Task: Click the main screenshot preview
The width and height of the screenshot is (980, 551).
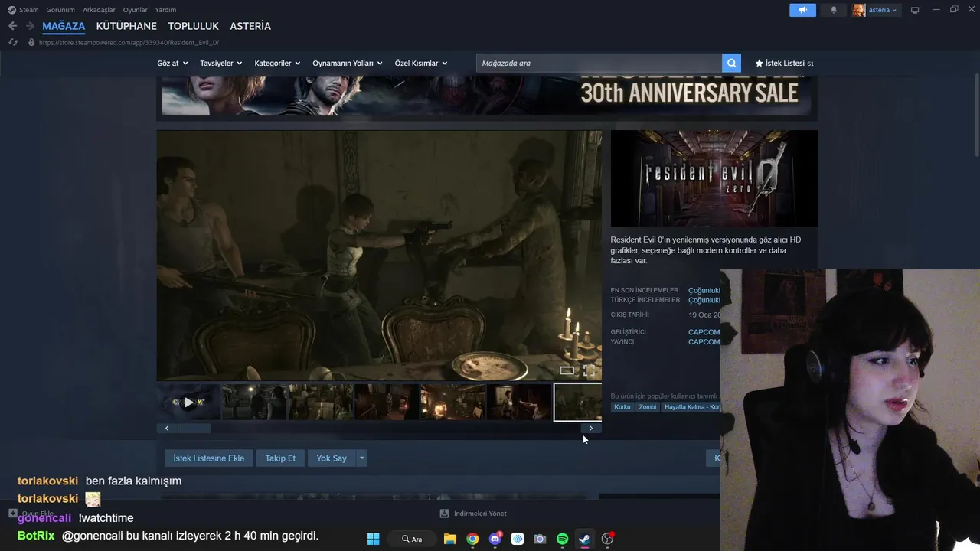Action: 379,256
